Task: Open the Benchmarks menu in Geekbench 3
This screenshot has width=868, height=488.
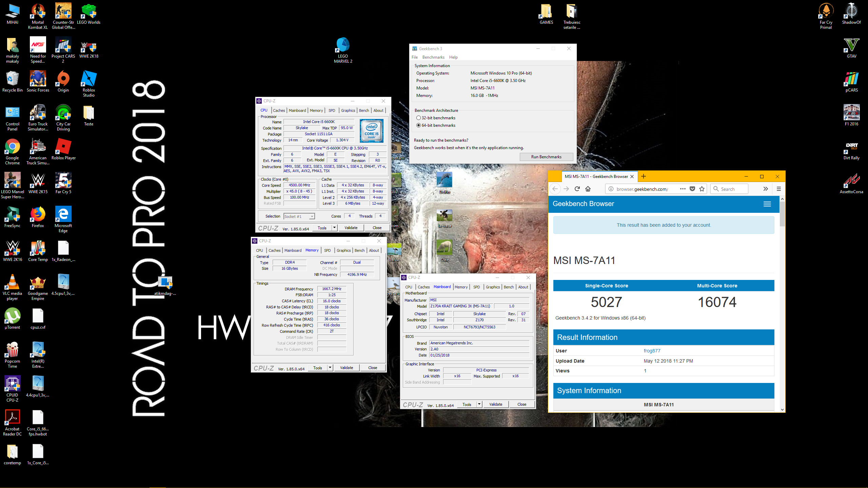Action: click(x=433, y=57)
